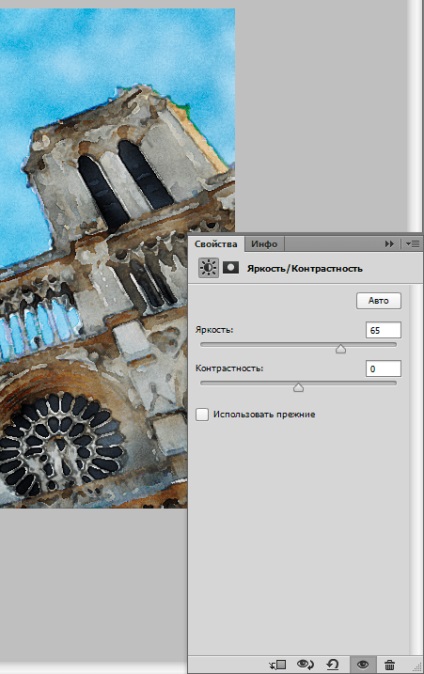Click the view previous state icon
This screenshot has height=674, width=424.
tap(305, 665)
